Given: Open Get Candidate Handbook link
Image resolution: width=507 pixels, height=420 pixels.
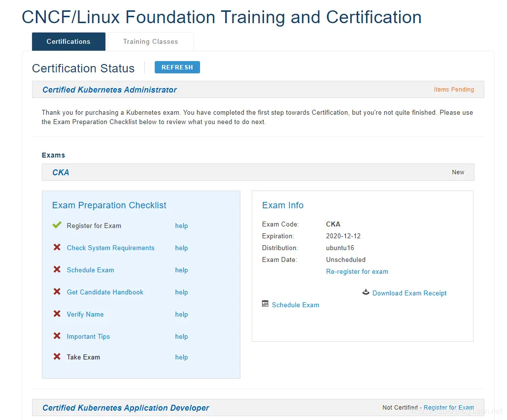Looking at the screenshot, I should 105,292.
